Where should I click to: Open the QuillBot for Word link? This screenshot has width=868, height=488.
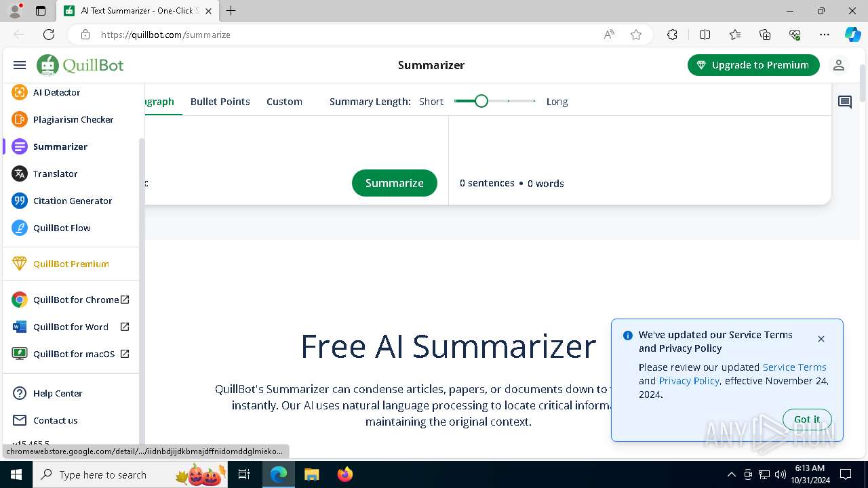pyautogui.click(x=71, y=327)
